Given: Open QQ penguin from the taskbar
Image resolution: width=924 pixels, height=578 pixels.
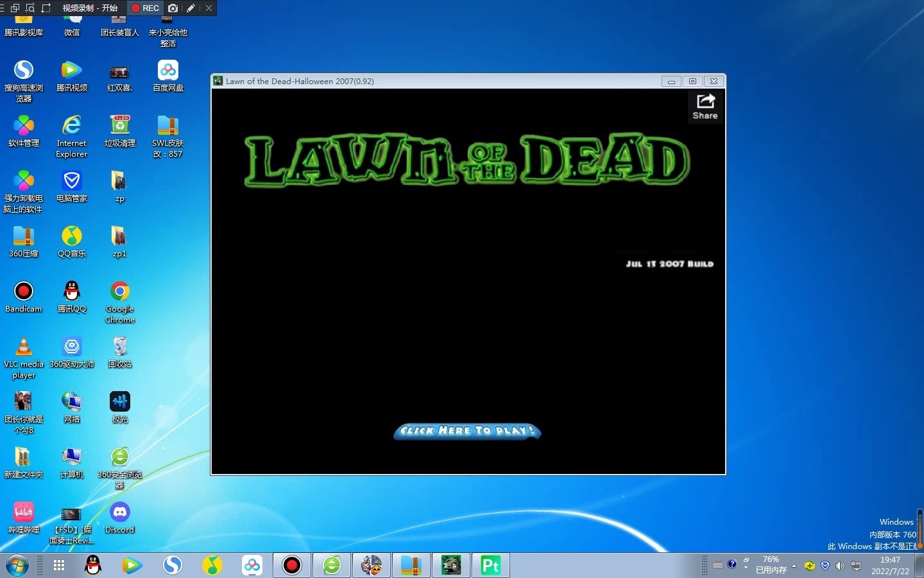Looking at the screenshot, I should (93, 566).
